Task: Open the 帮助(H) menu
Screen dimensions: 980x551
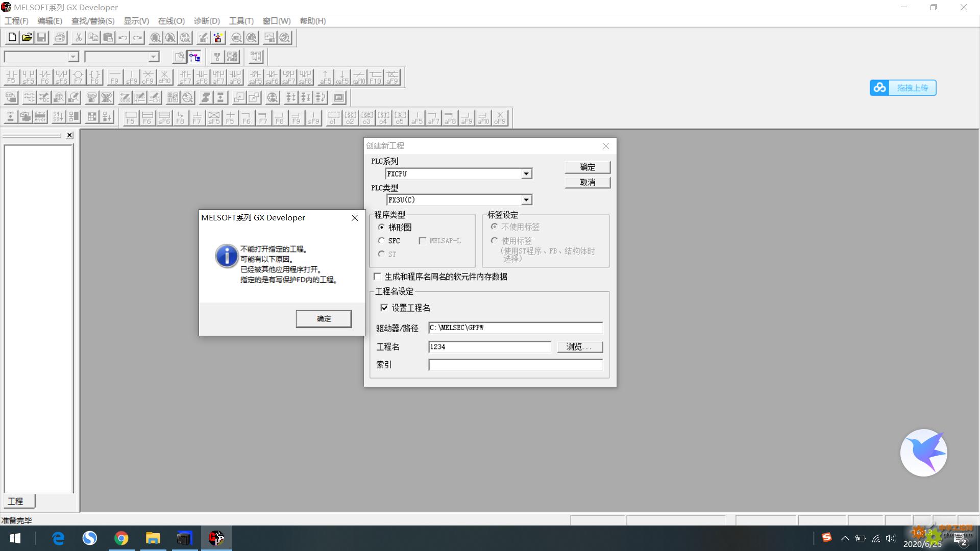Action: coord(313,21)
